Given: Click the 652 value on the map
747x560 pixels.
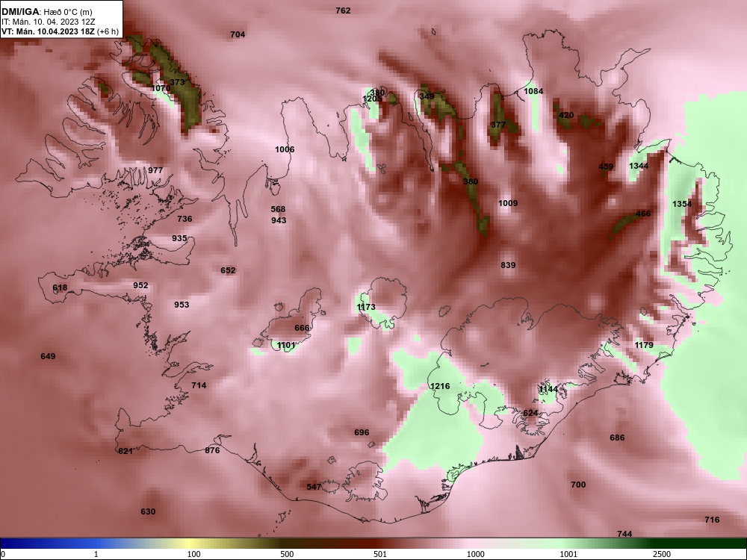Looking at the screenshot, I should [x=228, y=270].
